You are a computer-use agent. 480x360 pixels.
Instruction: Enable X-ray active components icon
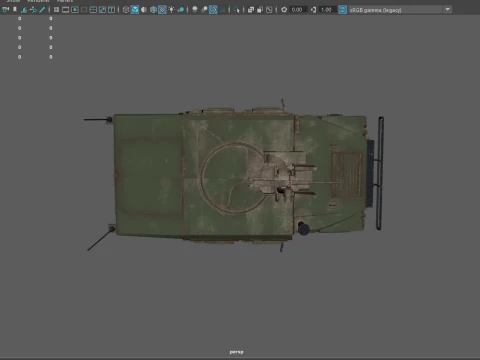click(x=260, y=10)
